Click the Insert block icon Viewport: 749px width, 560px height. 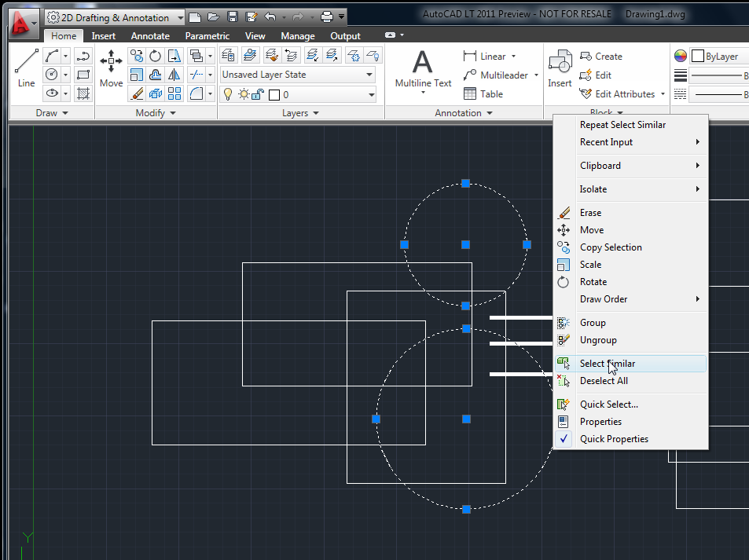(x=559, y=63)
